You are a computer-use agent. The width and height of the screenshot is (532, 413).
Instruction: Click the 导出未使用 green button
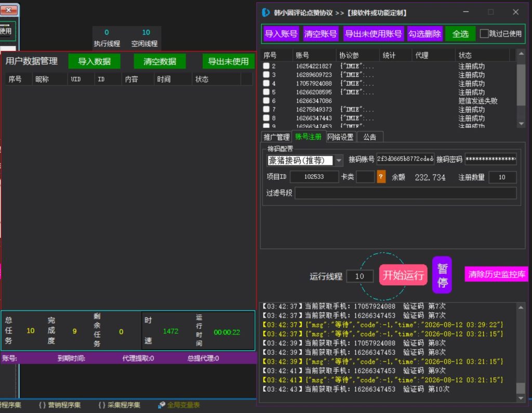(x=229, y=61)
